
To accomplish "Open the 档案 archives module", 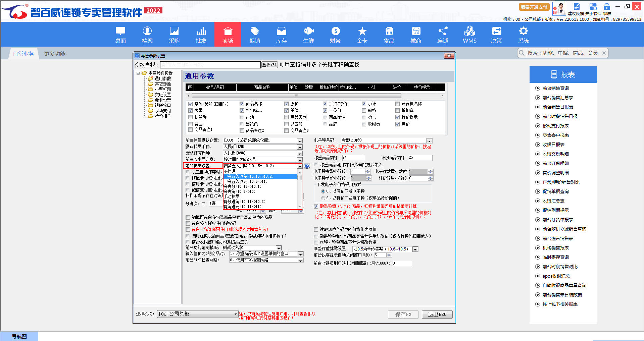I will (x=147, y=35).
